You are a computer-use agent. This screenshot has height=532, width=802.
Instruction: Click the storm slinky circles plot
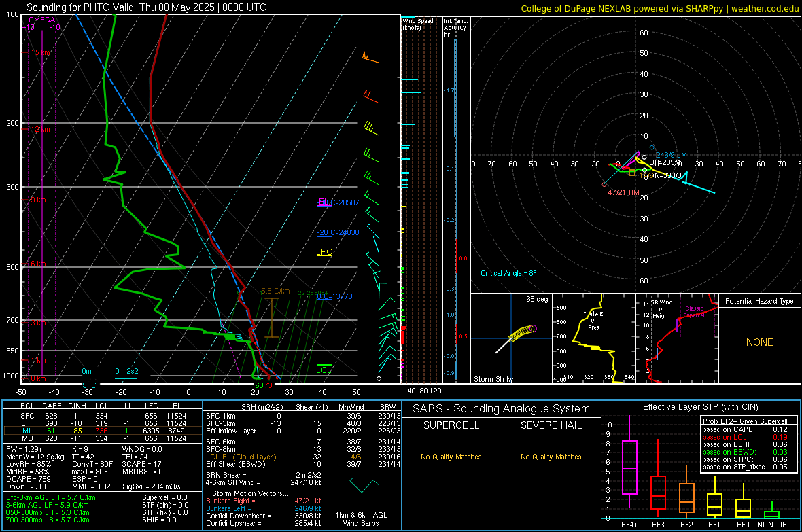point(522,334)
